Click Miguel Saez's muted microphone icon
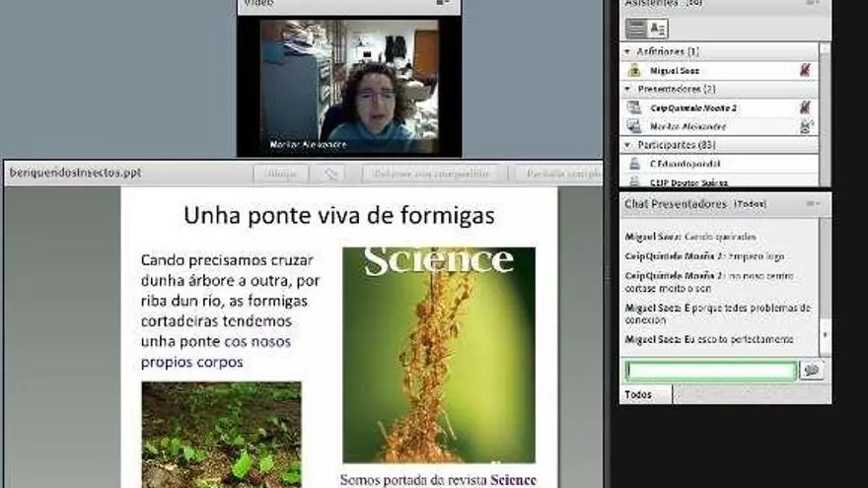868x488 pixels. point(805,70)
